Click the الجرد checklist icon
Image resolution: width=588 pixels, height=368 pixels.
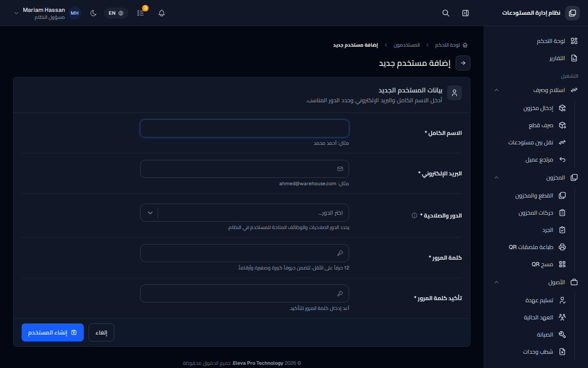562,230
